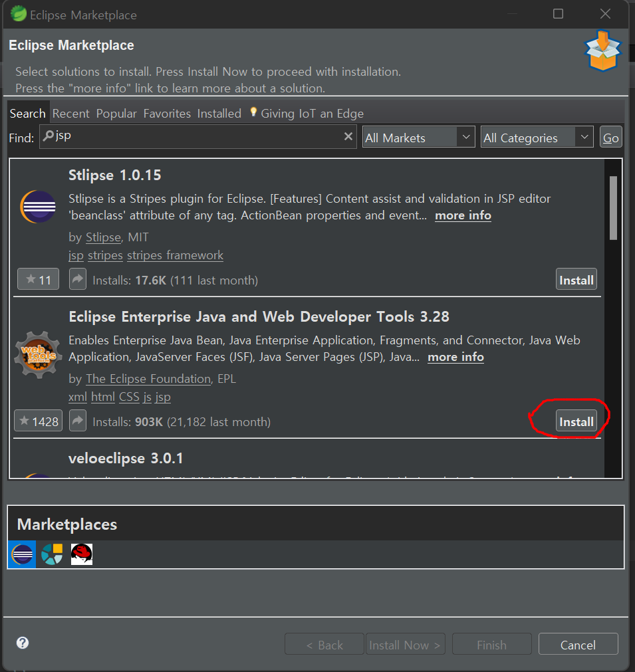This screenshot has height=672, width=635.
Task: Click the results list vertical scrollbar thumb
Action: [614, 208]
